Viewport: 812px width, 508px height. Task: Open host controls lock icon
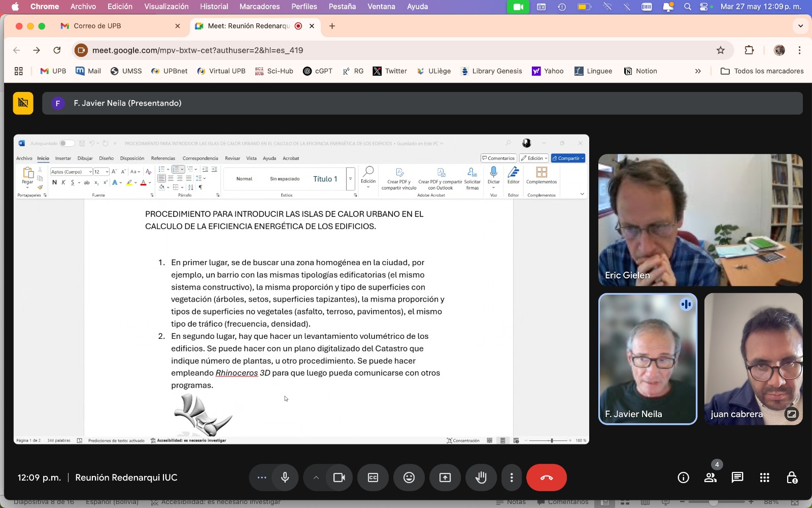pyautogui.click(x=791, y=478)
